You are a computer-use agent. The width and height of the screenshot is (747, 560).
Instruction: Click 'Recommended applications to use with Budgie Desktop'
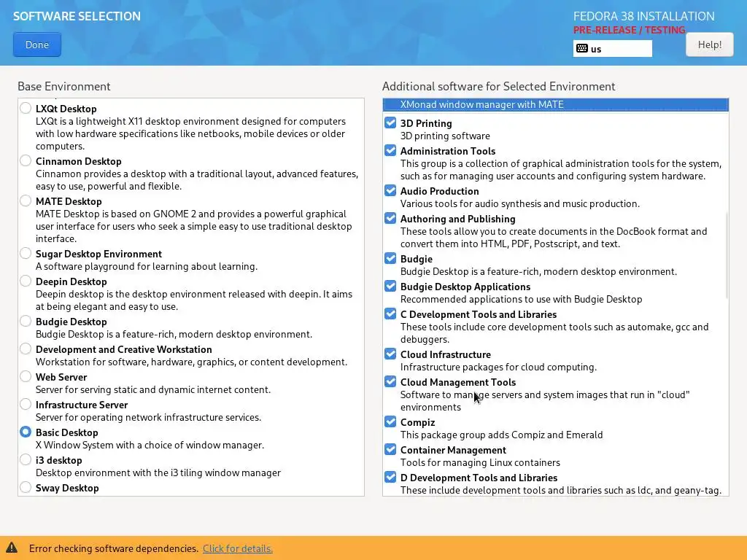(521, 299)
